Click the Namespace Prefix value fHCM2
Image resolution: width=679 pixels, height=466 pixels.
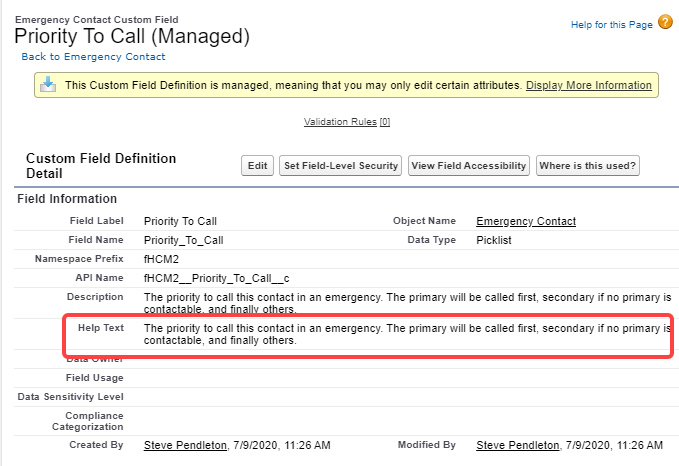pyautogui.click(x=161, y=259)
